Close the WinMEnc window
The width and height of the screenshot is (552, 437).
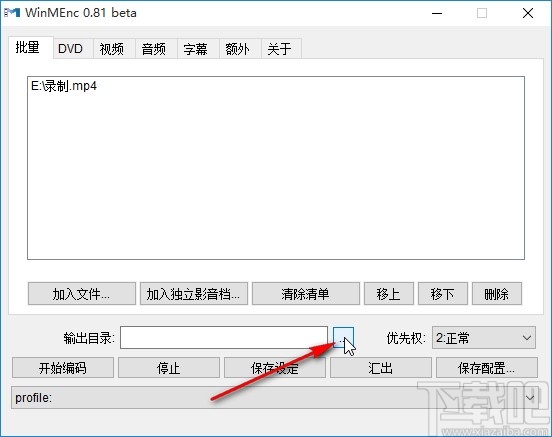tap(528, 13)
